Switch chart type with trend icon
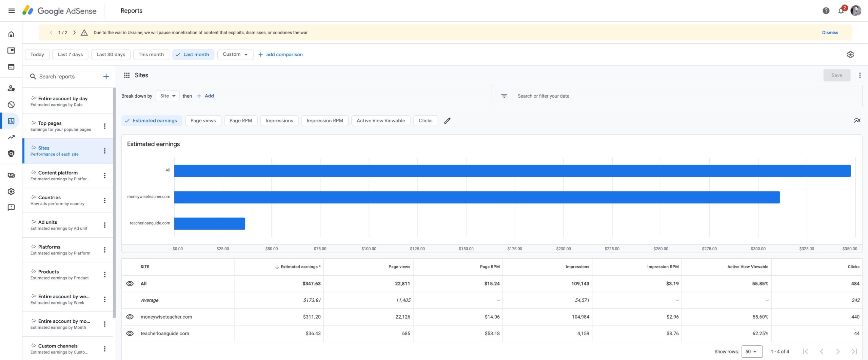868x360 pixels. (857, 121)
